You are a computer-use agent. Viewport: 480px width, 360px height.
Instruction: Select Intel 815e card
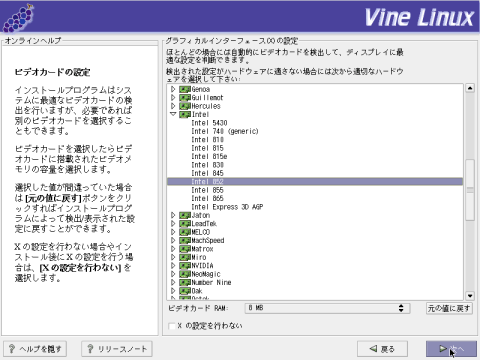coord(209,156)
